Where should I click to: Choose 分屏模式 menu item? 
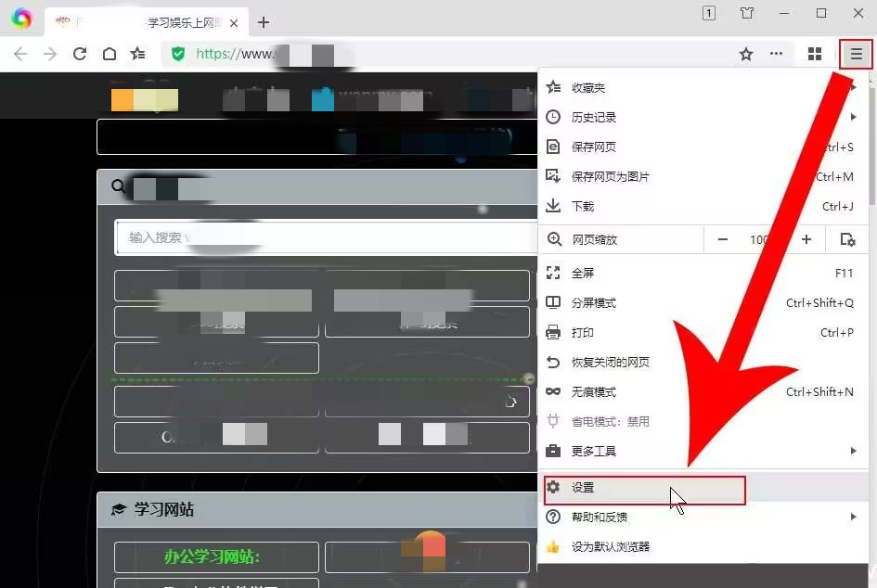703,302
